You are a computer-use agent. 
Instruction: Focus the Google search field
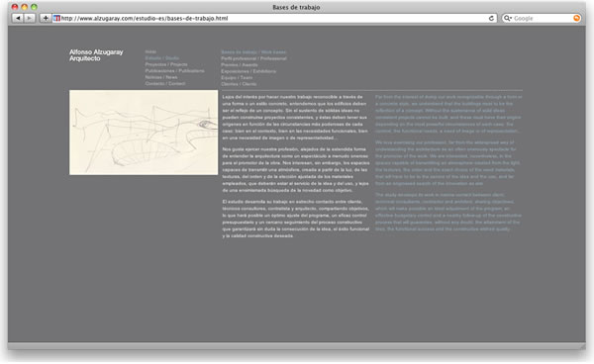tap(543, 18)
